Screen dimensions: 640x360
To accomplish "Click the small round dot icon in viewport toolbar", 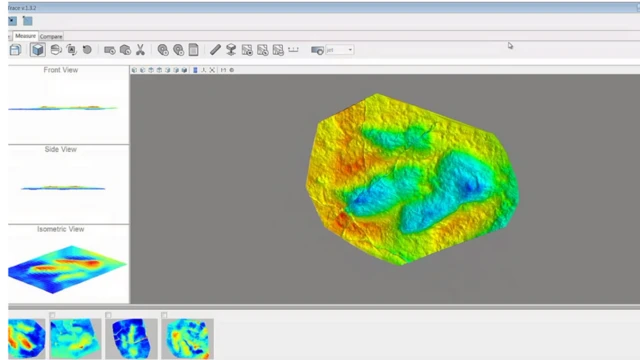I will [232, 70].
